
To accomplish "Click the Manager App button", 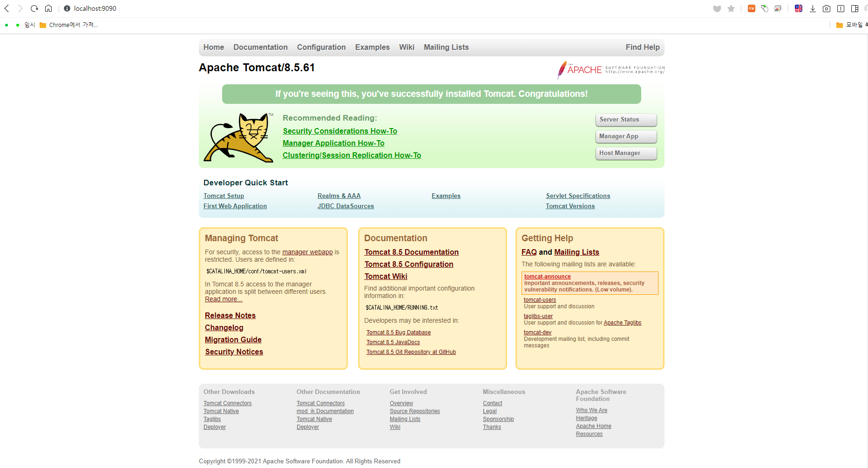I will click(626, 136).
